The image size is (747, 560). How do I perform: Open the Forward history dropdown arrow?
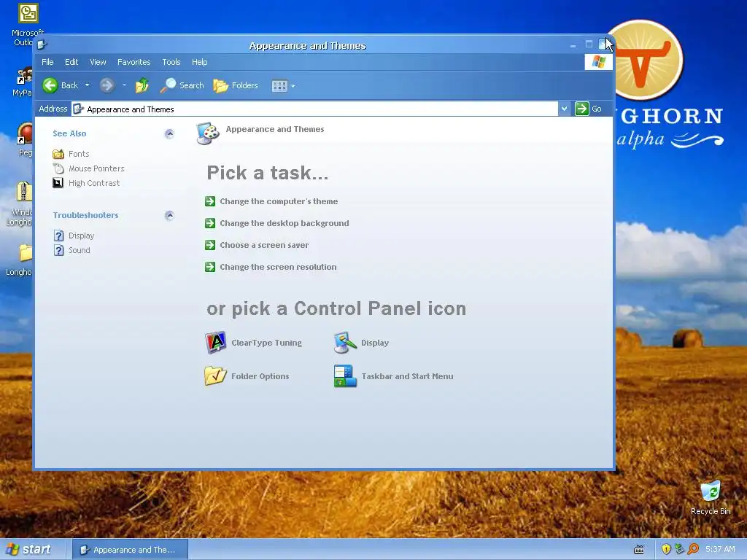click(x=124, y=86)
